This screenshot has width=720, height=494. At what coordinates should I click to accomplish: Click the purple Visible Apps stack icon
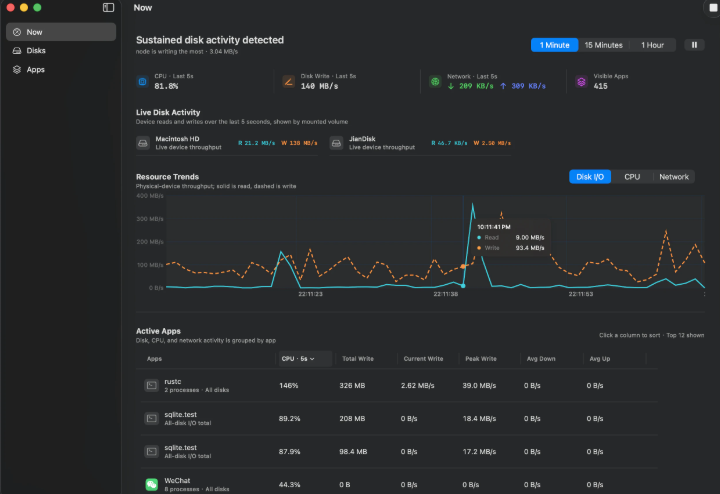[x=581, y=82]
